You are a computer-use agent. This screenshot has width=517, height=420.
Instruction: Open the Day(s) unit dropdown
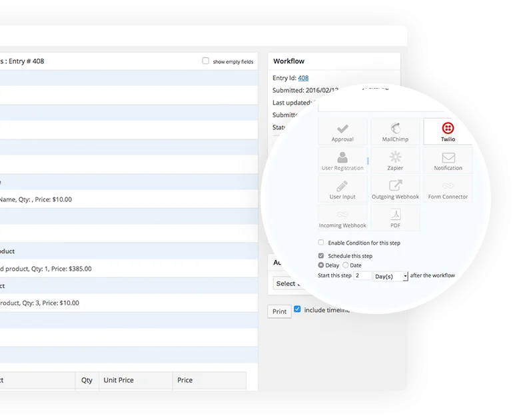pyautogui.click(x=390, y=276)
